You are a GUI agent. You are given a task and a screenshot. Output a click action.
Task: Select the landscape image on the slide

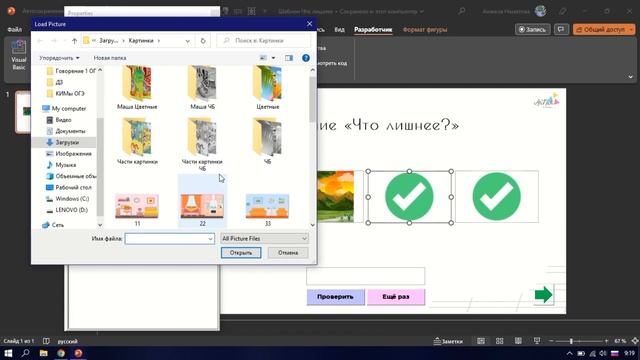click(x=336, y=196)
